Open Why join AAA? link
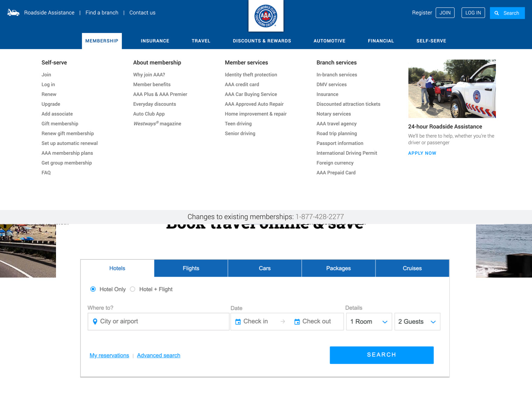The width and height of the screenshot is (532, 416). (x=149, y=75)
